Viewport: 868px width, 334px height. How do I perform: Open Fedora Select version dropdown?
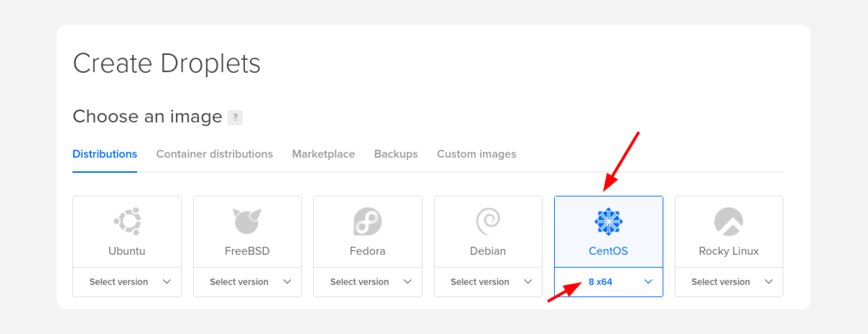pos(367,282)
